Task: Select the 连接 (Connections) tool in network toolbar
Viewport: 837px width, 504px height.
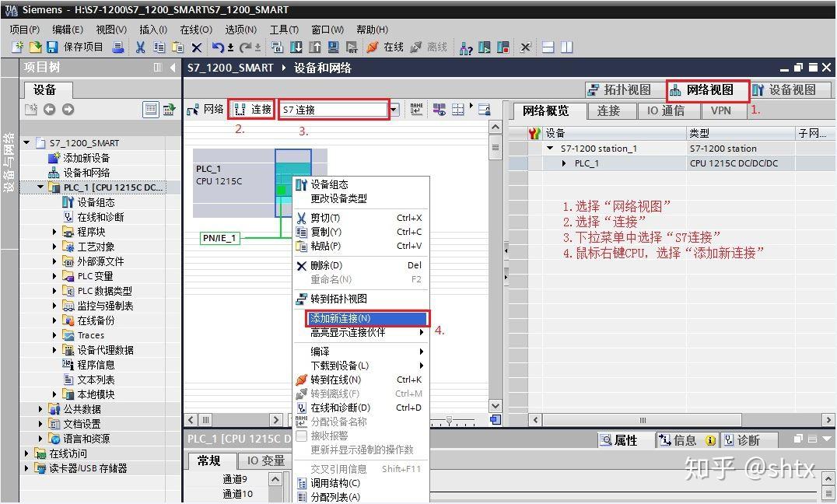Action: [x=252, y=109]
